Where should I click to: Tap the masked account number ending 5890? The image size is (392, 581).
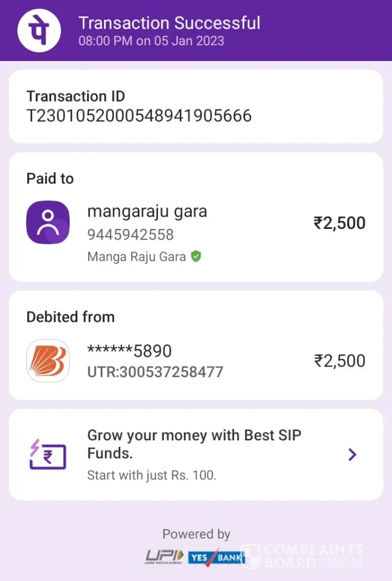point(129,351)
